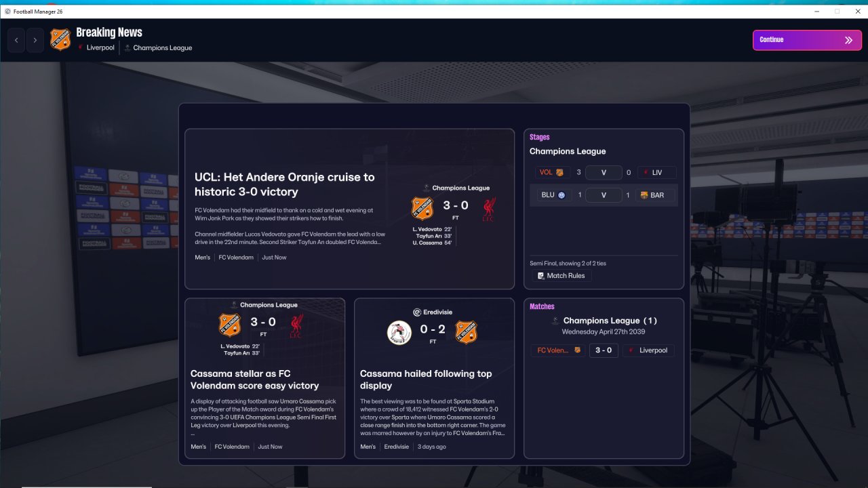Click the Champions League logo in the Cassama stellar card
868x488 pixels.
point(234,305)
